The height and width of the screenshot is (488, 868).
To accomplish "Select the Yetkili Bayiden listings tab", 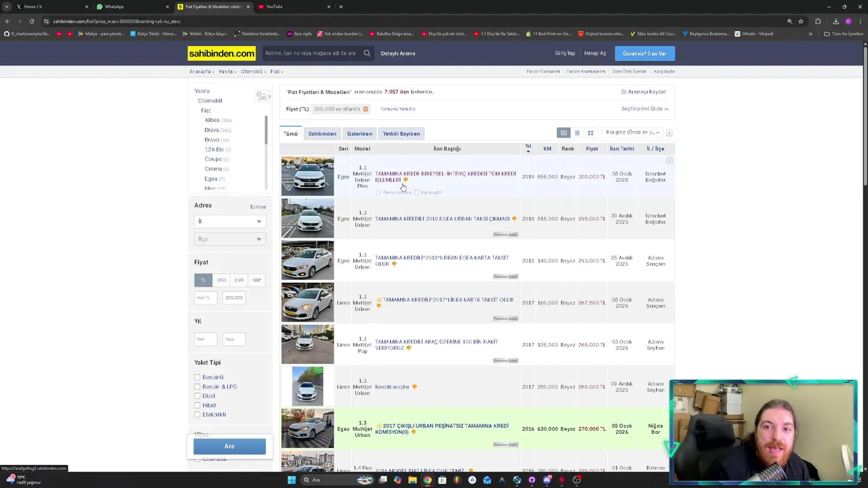I will (401, 134).
